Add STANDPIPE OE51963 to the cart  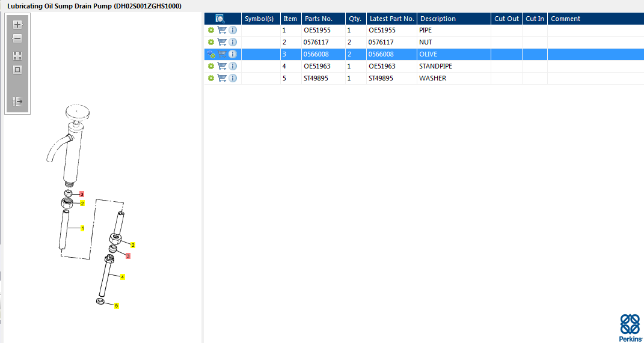[x=222, y=65]
